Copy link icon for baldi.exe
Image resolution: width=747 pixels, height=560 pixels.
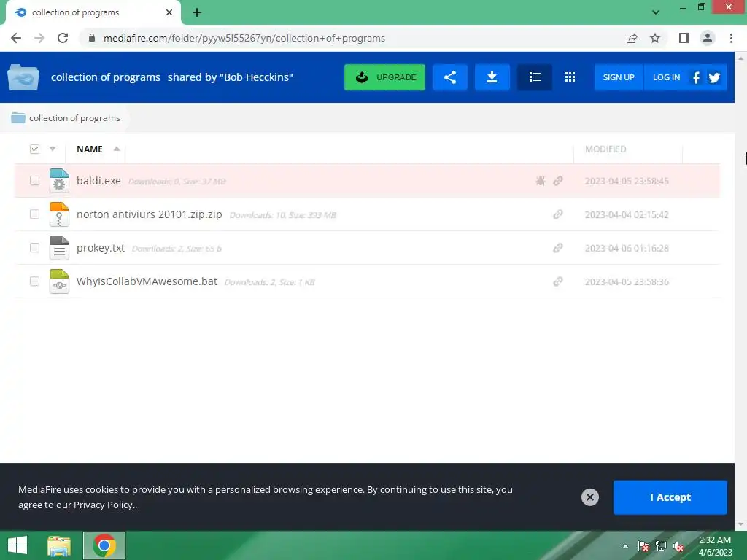point(558,181)
